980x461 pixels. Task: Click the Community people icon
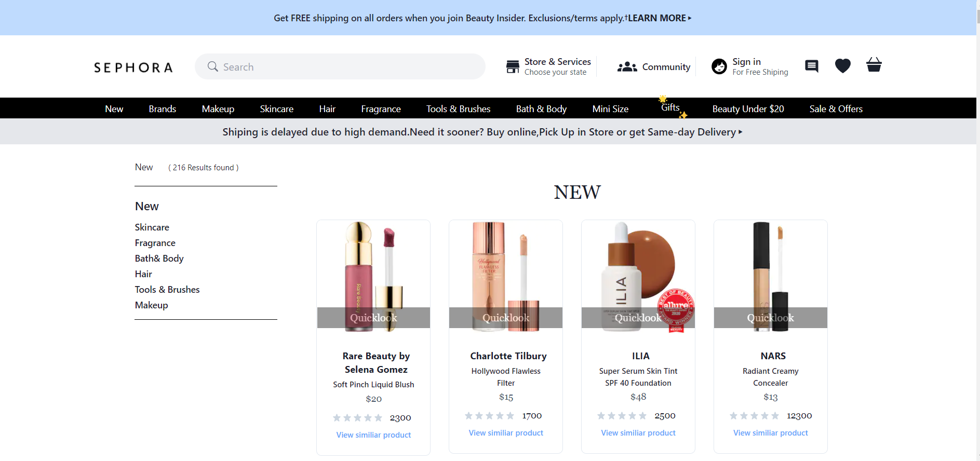627,67
